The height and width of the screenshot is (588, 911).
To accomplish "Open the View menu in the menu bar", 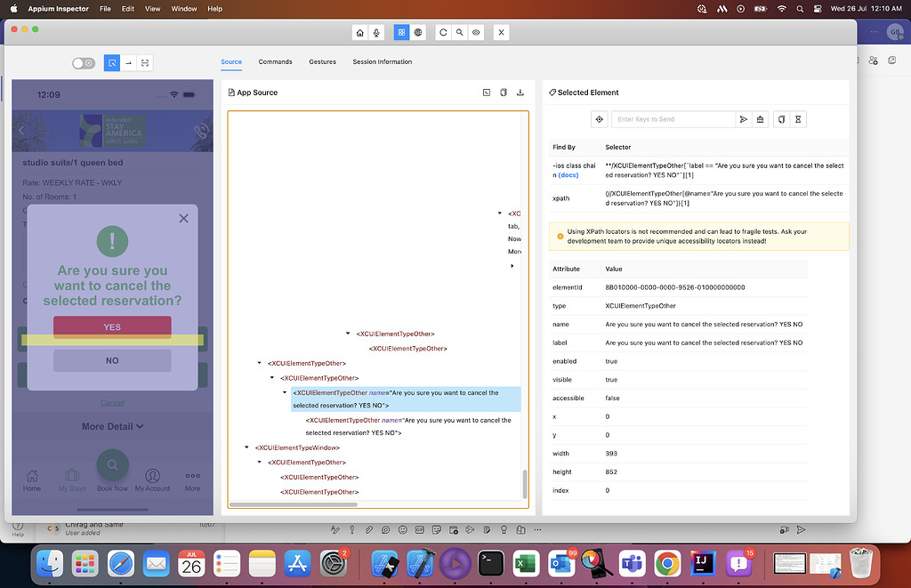I will click(x=152, y=8).
